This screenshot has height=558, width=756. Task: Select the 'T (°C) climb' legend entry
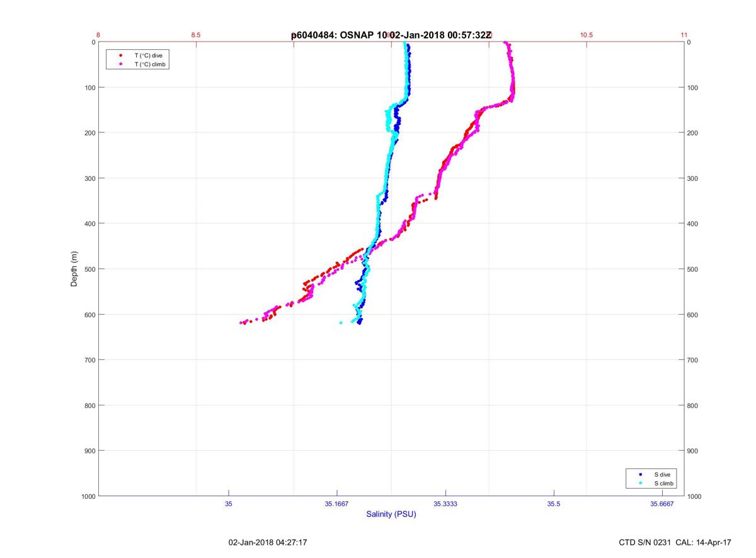[x=151, y=64]
